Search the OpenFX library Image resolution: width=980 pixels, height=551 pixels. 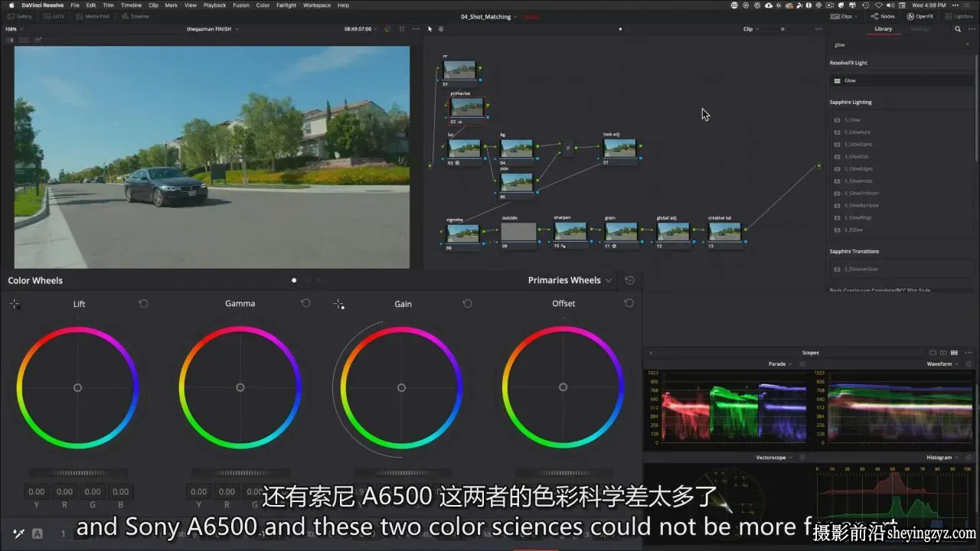coord(958,29)
